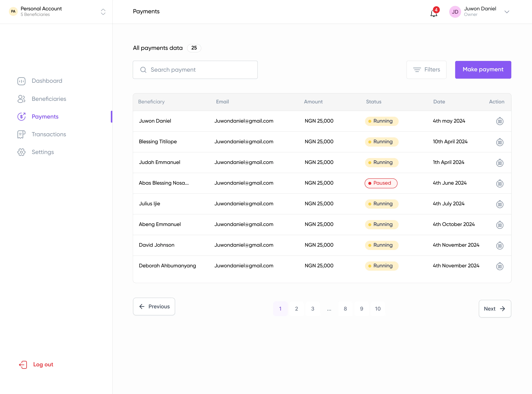Screen dimensions: 532x394
Task: Select the Abas Blessing Nosa... name
Action: (x=164, y=183)
